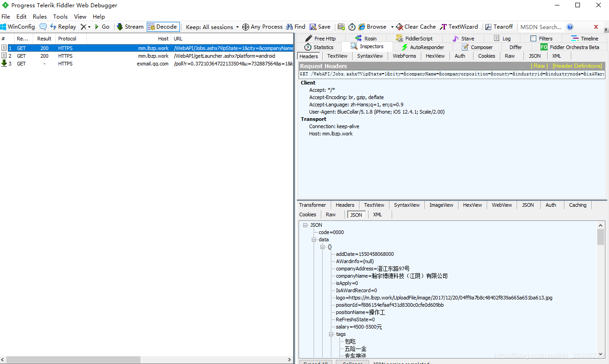Click the Go resume button
The width and height of the screenshot is (609, 364).
pos(102,27)
